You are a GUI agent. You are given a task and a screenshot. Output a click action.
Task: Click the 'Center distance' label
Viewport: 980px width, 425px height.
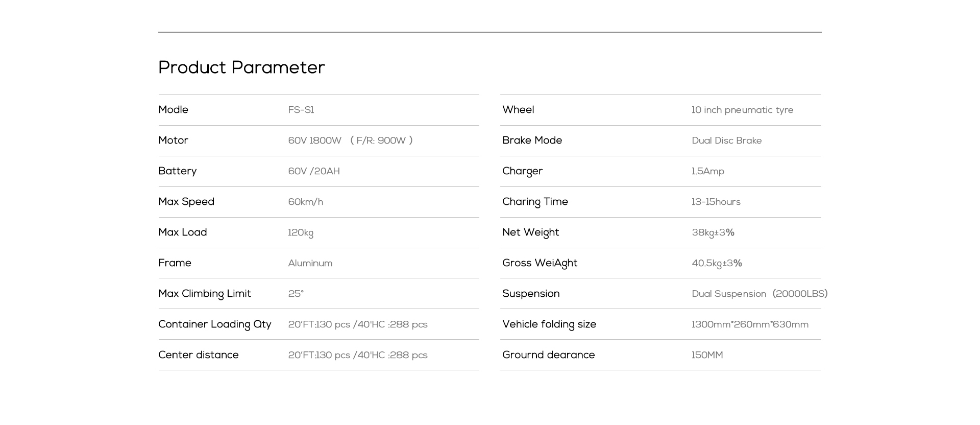tap(199, 355)
